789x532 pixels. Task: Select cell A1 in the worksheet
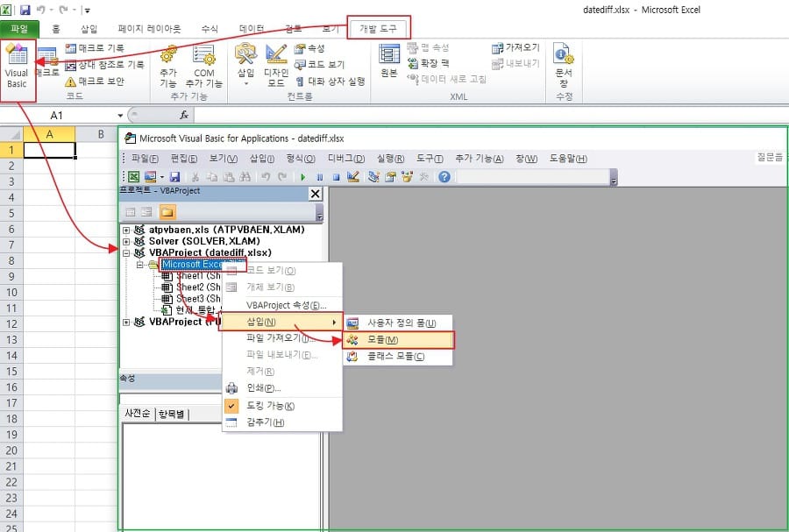49,150
